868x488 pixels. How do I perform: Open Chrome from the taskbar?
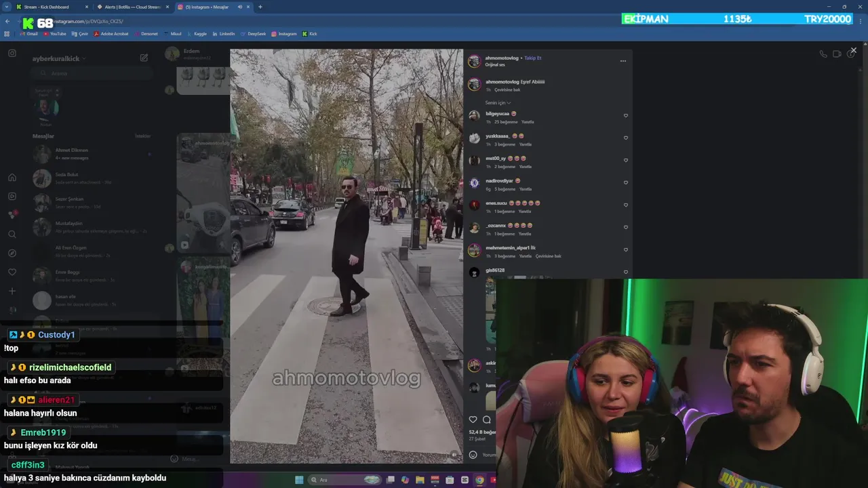tap(479, 480)
